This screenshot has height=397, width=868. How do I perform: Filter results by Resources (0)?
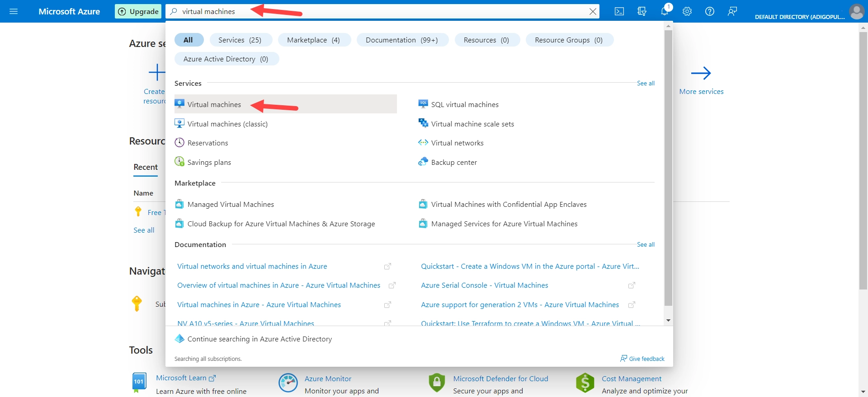[x=486, y=40]
